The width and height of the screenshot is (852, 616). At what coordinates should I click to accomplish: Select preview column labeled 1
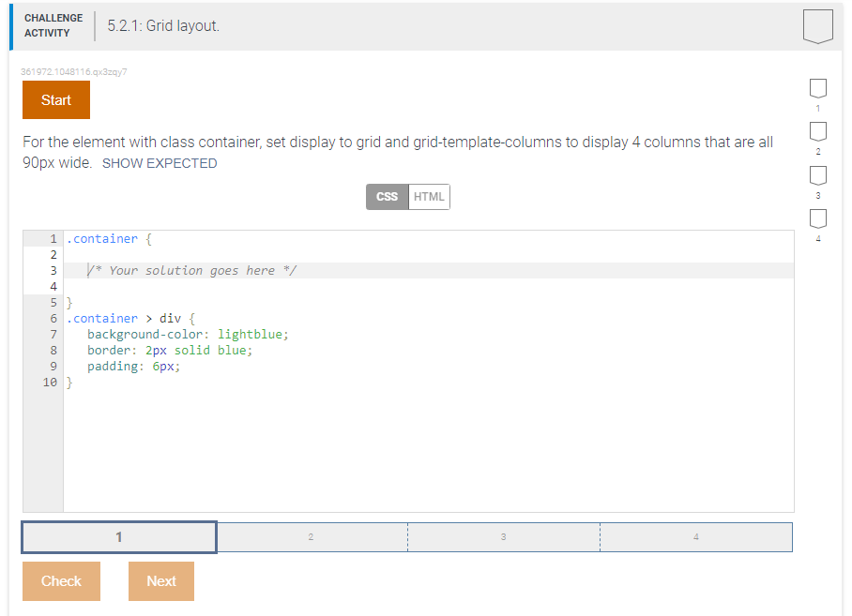pyautogui.click(x=118, y=536)
